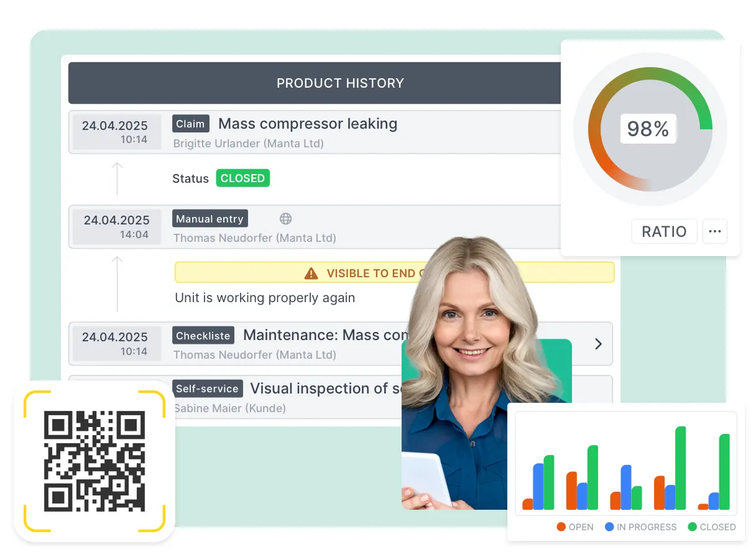Click the VISIBLE TO END banner
The width and height of the screenshot is (756, 557).
(x=394, y=273)
